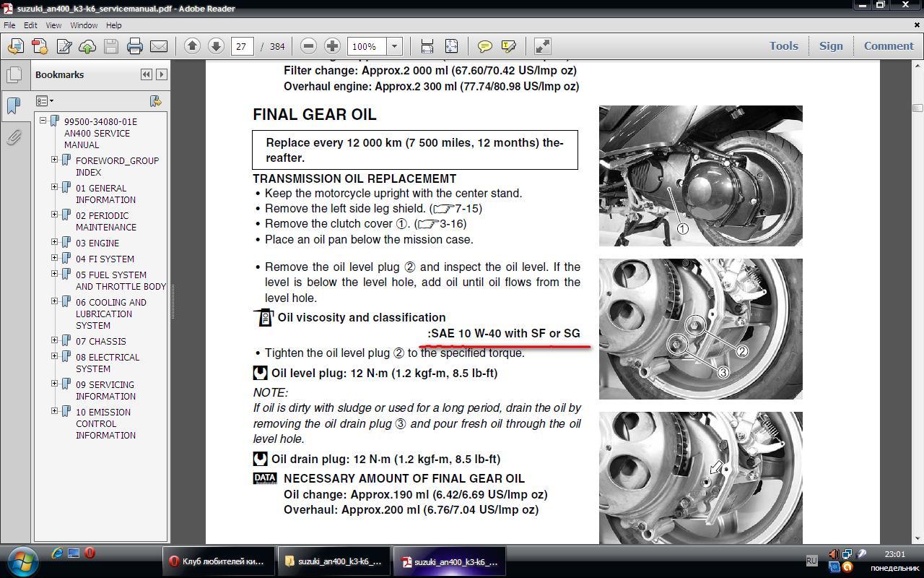Open the Attachments paperclip panel
The width and height of the screenshot is (924, 578).
[x=14, y=137]
